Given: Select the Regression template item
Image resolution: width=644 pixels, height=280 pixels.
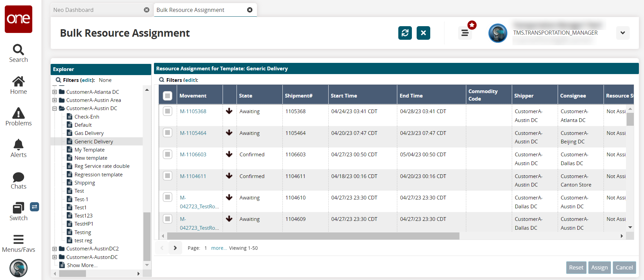Looking at the screenshot, I should point(99,175).
